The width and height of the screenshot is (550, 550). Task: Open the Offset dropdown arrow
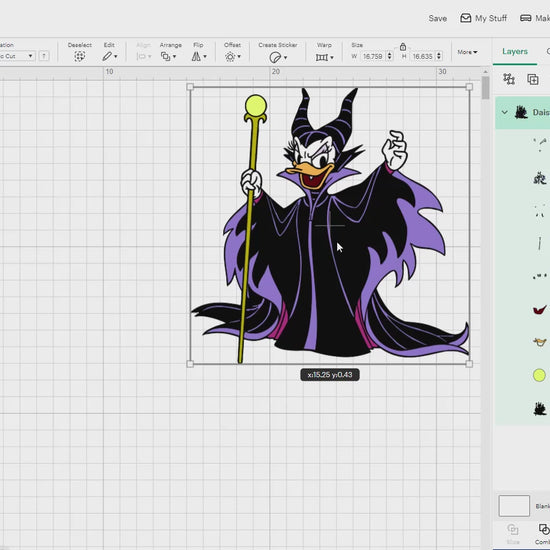239,56
